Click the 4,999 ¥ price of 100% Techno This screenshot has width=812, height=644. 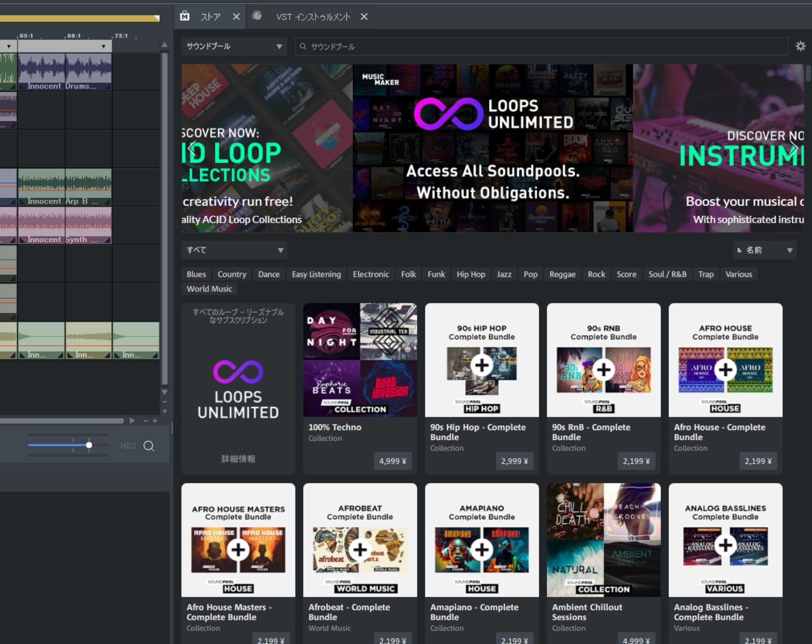392,461
